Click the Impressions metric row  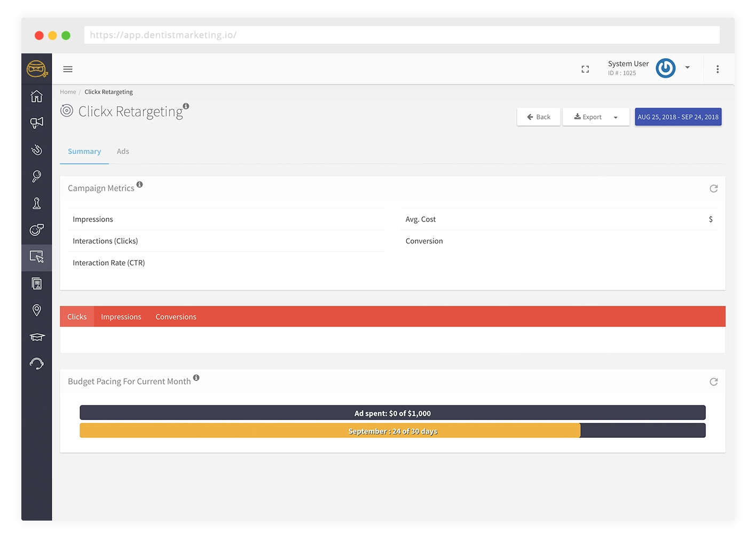point(226,219)
